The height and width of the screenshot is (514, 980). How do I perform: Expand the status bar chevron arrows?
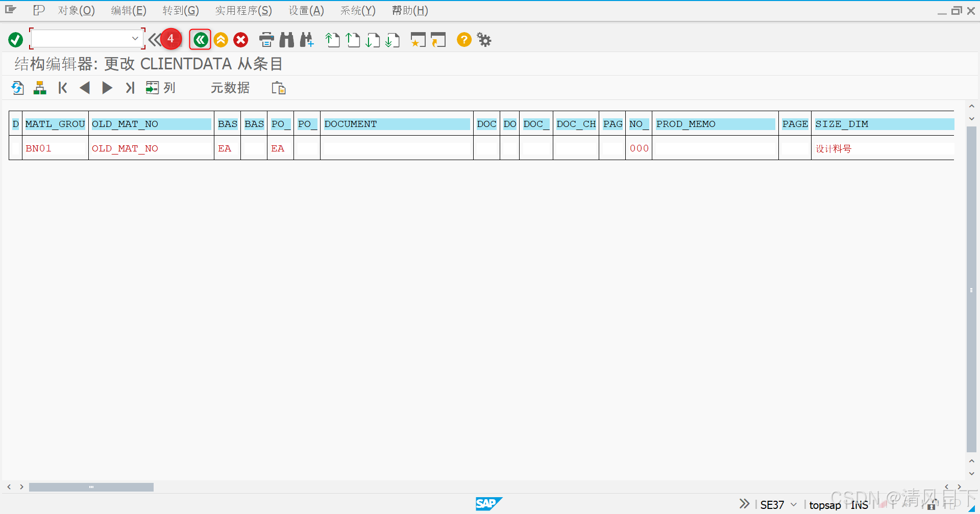click(744, 504)
